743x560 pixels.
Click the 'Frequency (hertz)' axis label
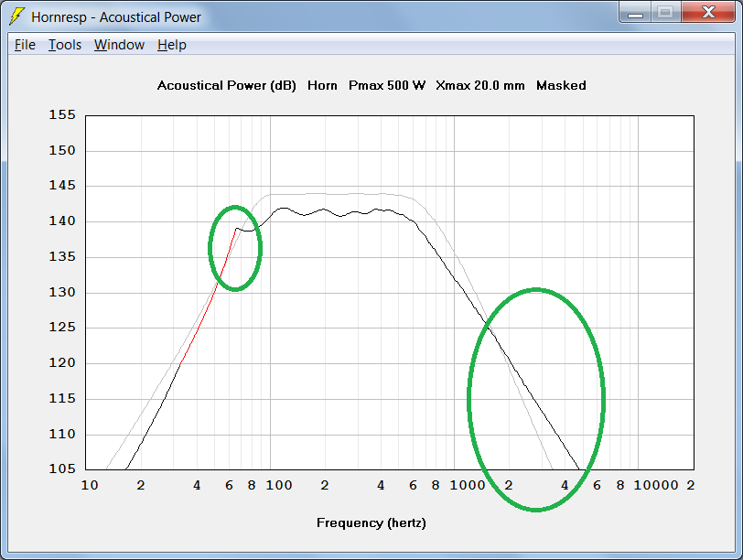(x=371, y=523)
